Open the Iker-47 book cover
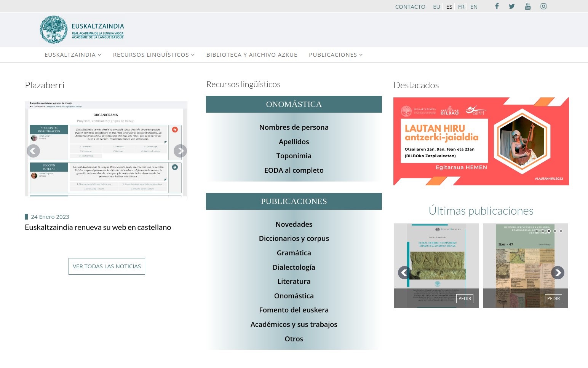 [x=525, y=266]
